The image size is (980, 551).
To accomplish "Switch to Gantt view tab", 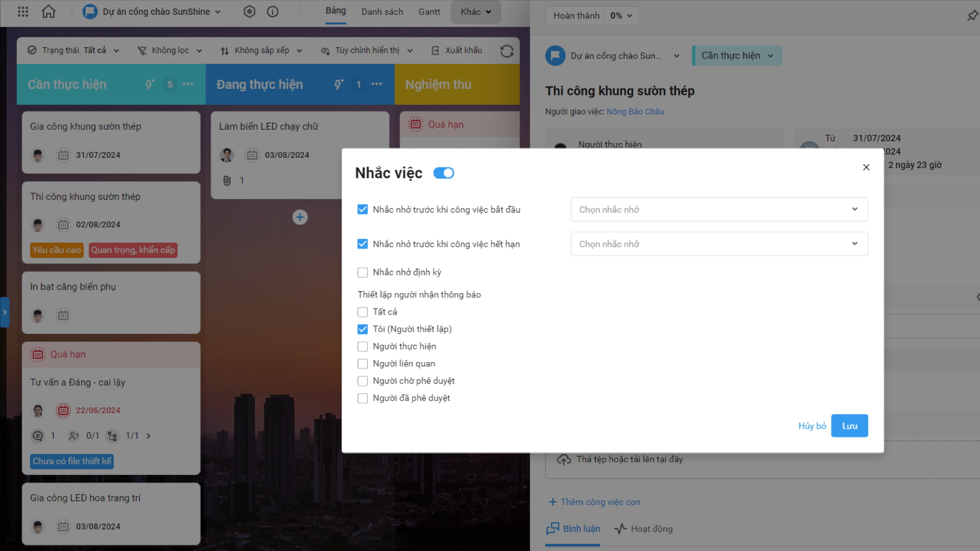I will (x=429, y=11).
